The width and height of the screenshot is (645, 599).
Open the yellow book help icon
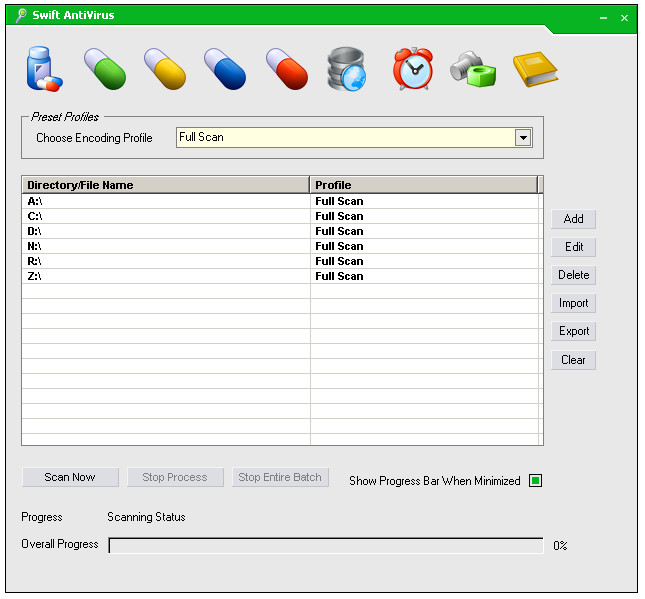[535, 69]
